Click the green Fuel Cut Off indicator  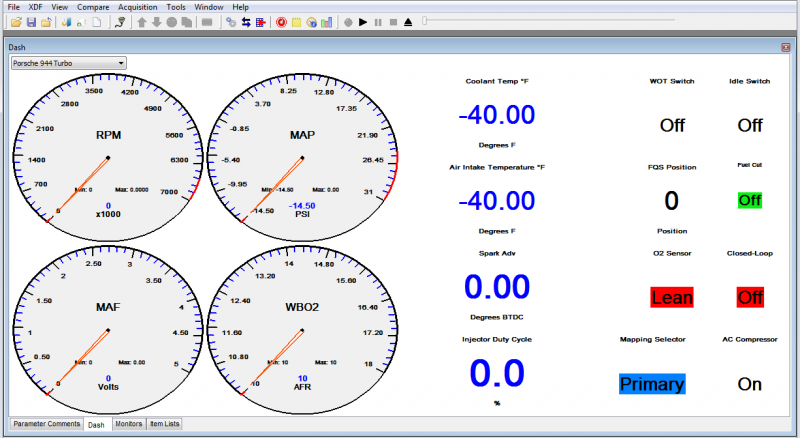point(749,200)
